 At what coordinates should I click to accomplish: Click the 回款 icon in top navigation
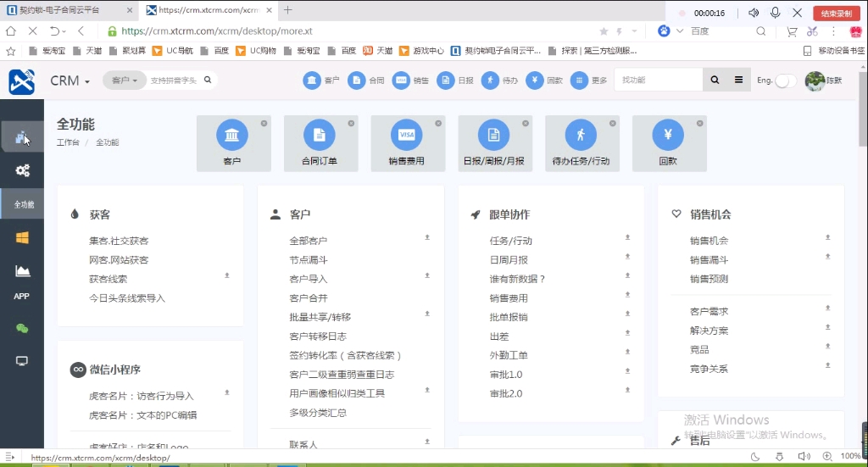[x=535, y=81]
